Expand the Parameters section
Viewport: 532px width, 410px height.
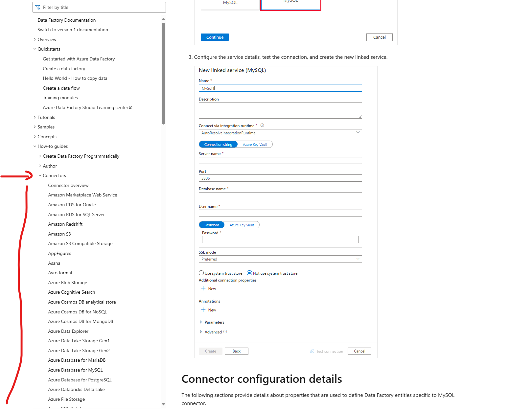(x=201, y=322)
